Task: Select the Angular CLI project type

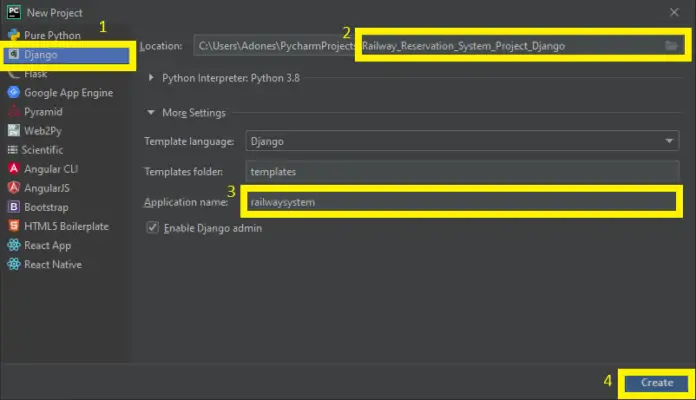Action: click(50, 169)
